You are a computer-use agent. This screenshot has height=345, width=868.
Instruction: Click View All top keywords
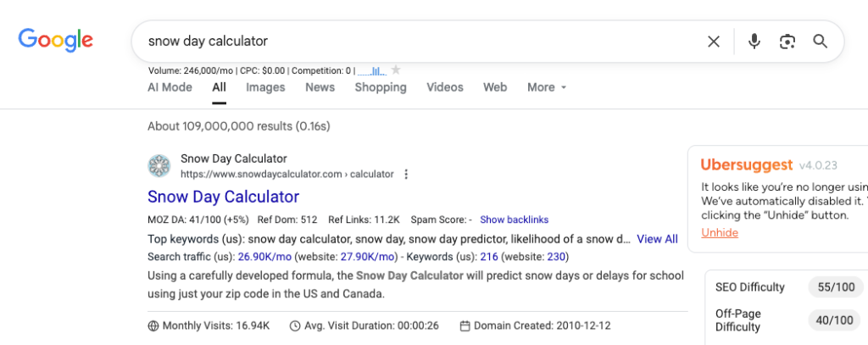pos(657,239)
